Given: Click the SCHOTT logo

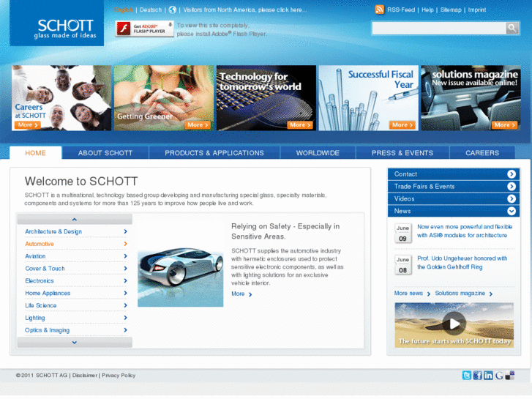Looking at the screenshot, I should 56,23.
